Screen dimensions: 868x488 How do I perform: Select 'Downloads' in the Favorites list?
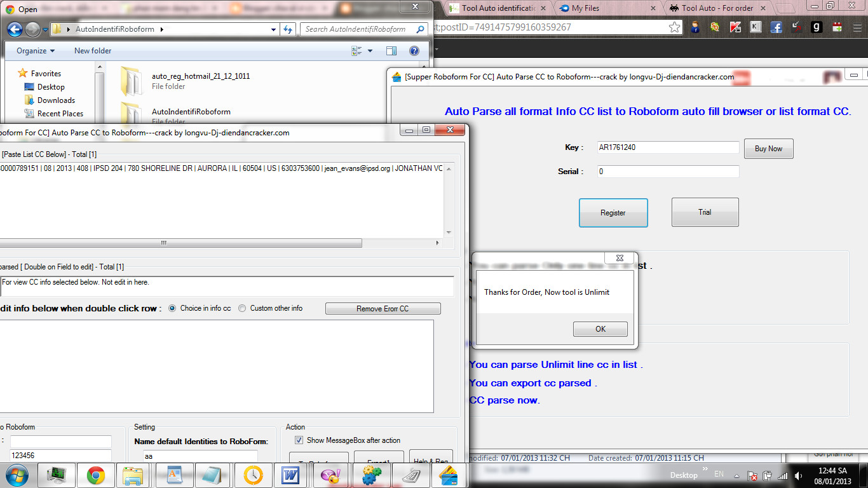click(56, 100)
